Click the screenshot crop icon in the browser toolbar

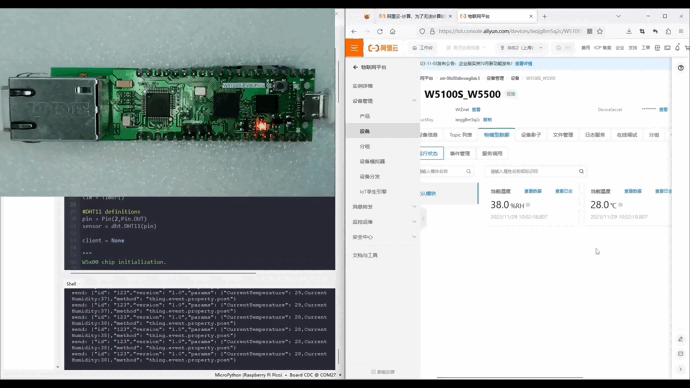[x=642, y=31]
